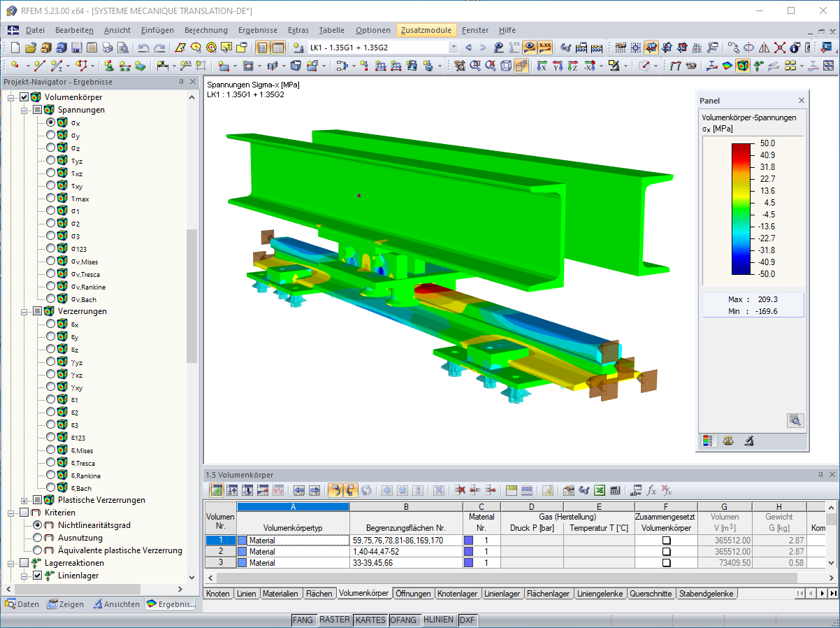Toggle the DXF status bar button
This screenshot has height=628, width=840.
pyautogui.click(x=468, y=620)
